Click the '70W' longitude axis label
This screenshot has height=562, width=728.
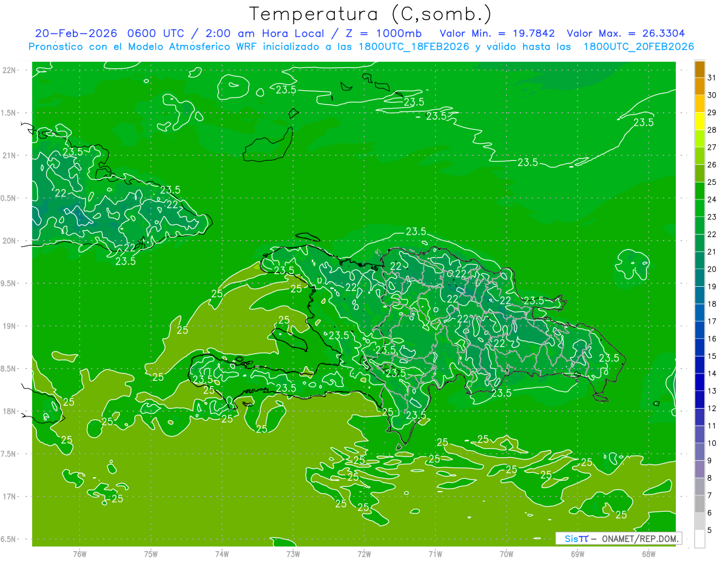[x=507, y=554]
